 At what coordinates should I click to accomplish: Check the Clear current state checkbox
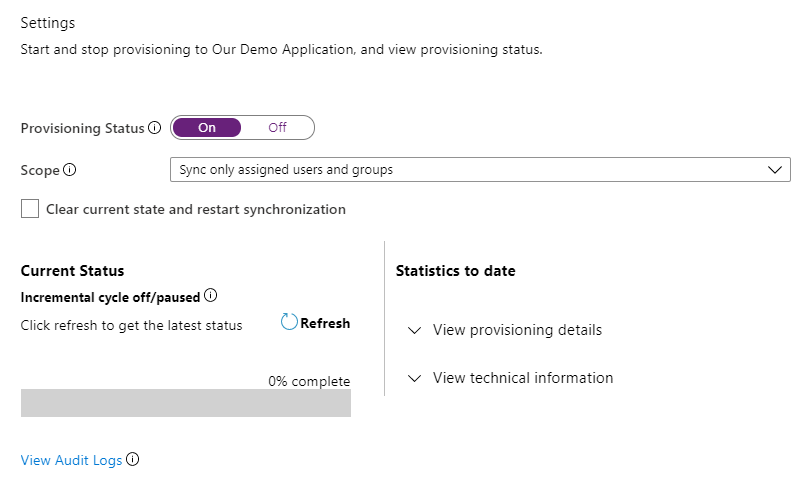click(x=30, y=209)
